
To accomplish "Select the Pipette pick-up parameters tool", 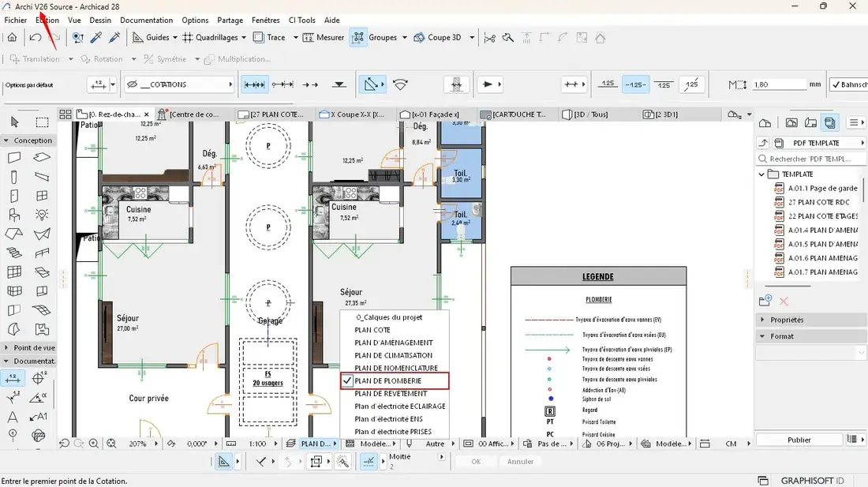I will pos(95,38).
